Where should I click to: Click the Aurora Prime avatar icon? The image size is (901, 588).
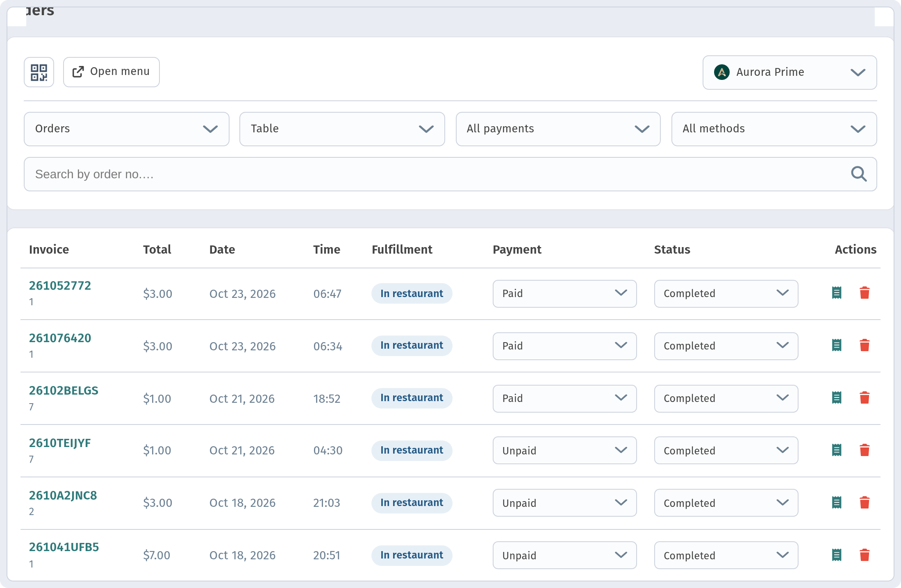coord(722,72)
